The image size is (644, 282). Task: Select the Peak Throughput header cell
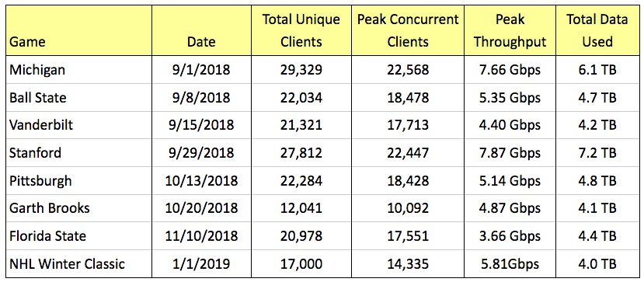pos(510,31)
